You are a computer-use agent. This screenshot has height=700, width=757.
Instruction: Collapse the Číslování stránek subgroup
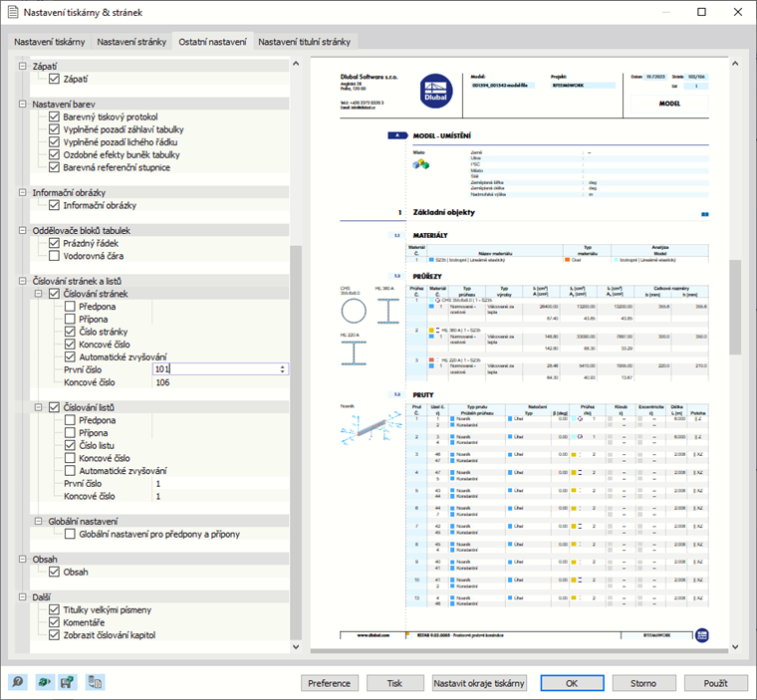coord(38,294)
